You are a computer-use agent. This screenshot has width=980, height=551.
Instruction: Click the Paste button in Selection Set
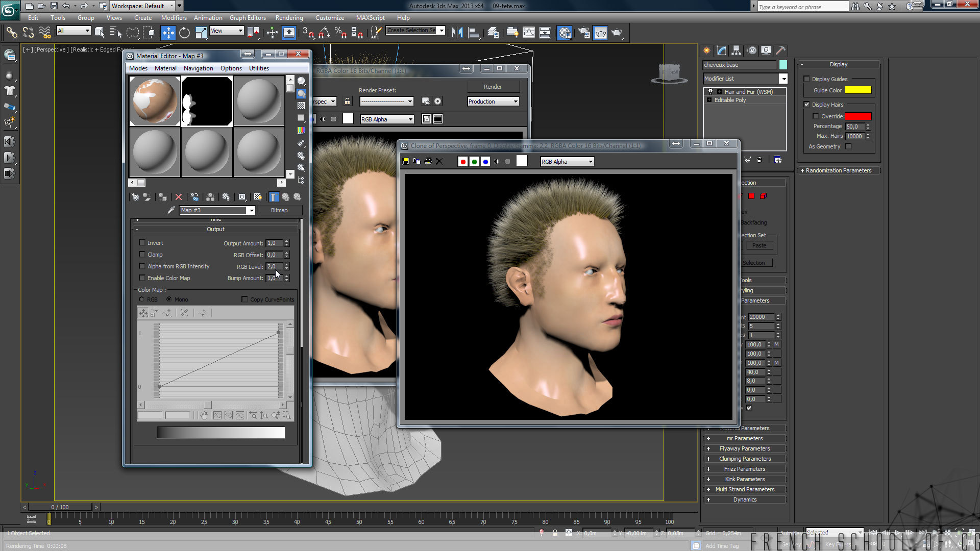(759, 245)
